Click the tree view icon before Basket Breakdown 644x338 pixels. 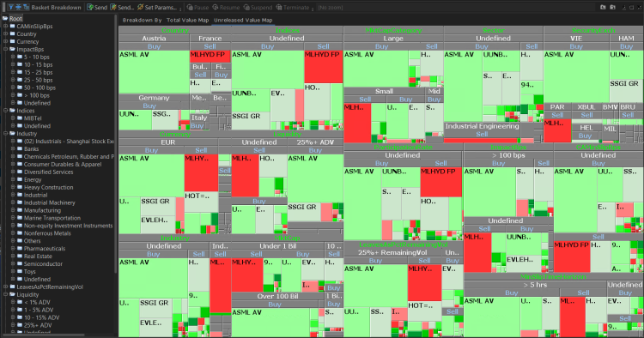[26, 7]
